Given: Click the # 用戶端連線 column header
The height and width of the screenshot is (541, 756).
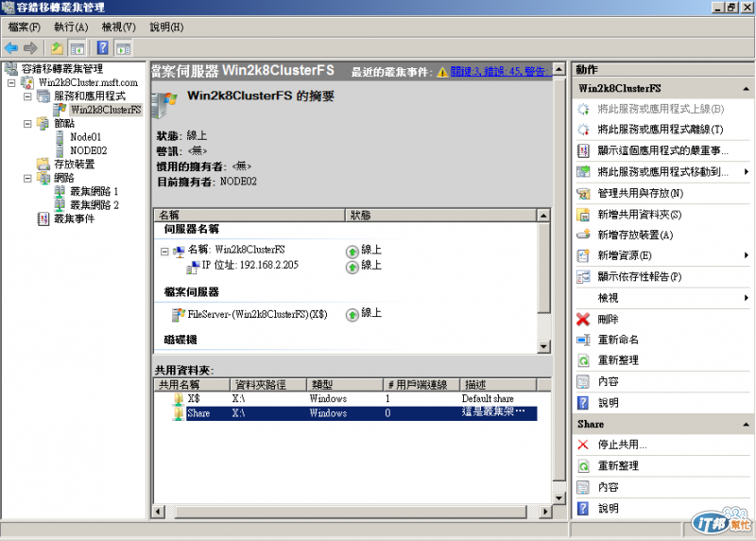Looking at the screenshot, I should [x=421, y=385].
